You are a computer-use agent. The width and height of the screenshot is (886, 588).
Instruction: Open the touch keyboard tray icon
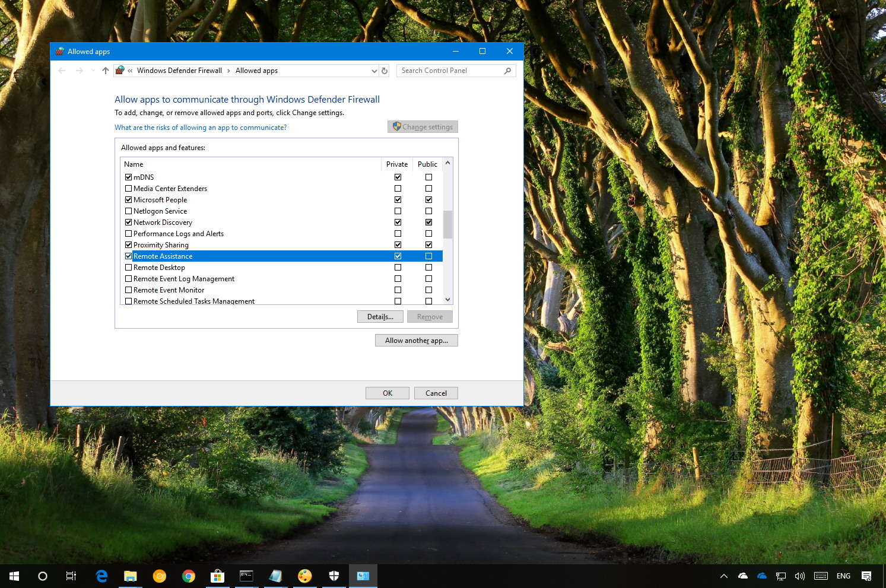tap(821, 576)
